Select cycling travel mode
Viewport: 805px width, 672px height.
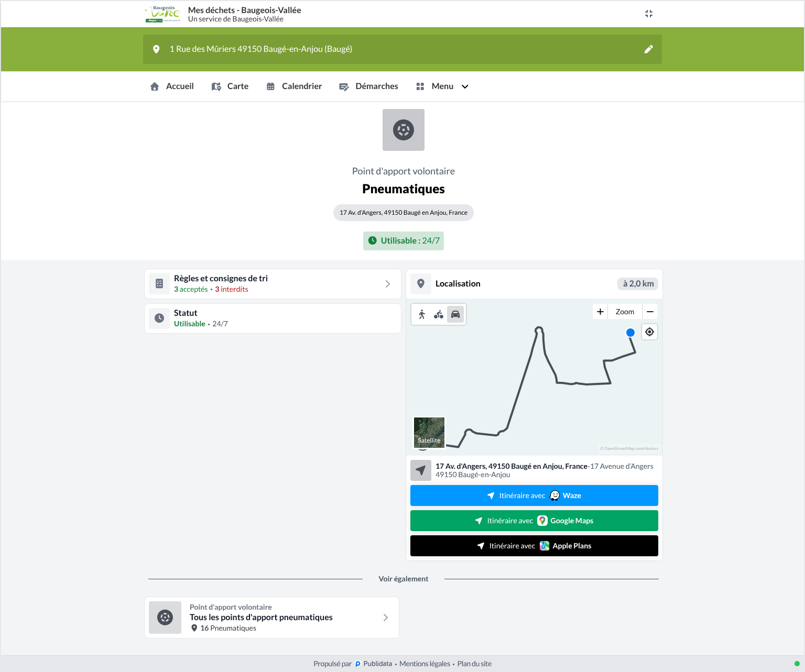439,314
